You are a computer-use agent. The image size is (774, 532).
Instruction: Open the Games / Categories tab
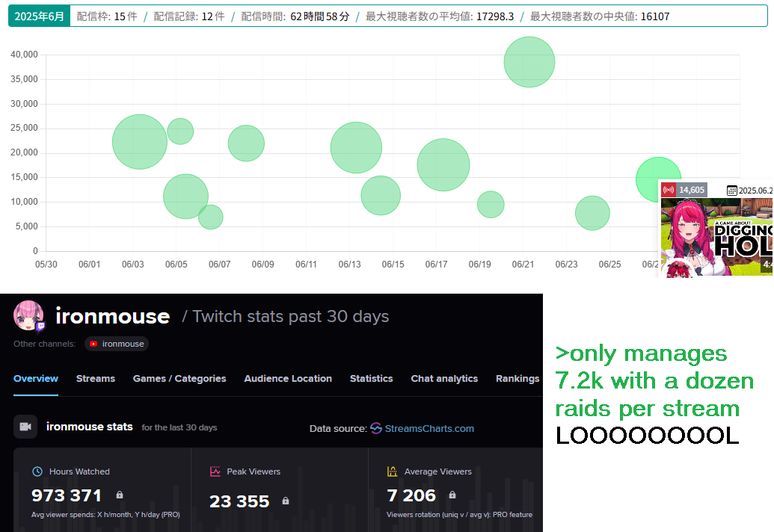(x=179, y=378)
